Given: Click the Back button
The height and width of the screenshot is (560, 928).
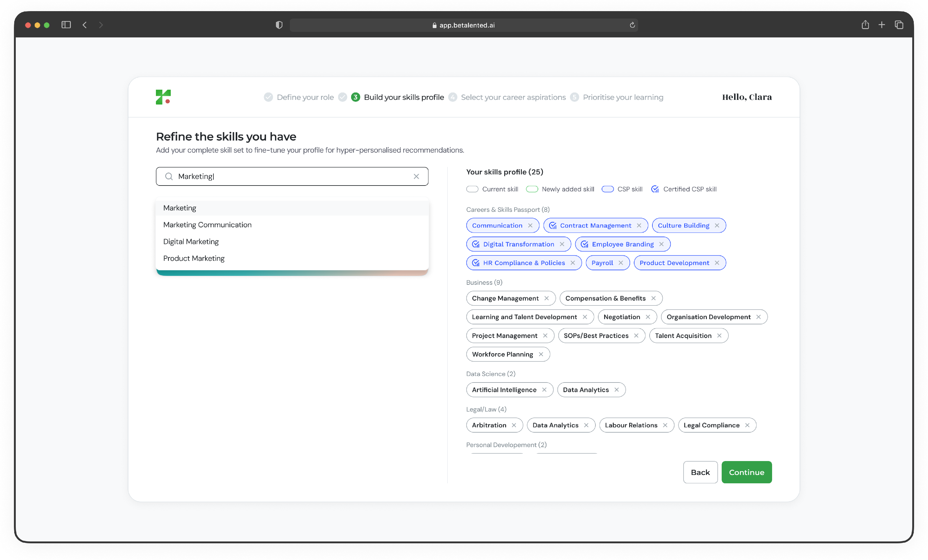Looking at the screenshot, I should point(700,472).
